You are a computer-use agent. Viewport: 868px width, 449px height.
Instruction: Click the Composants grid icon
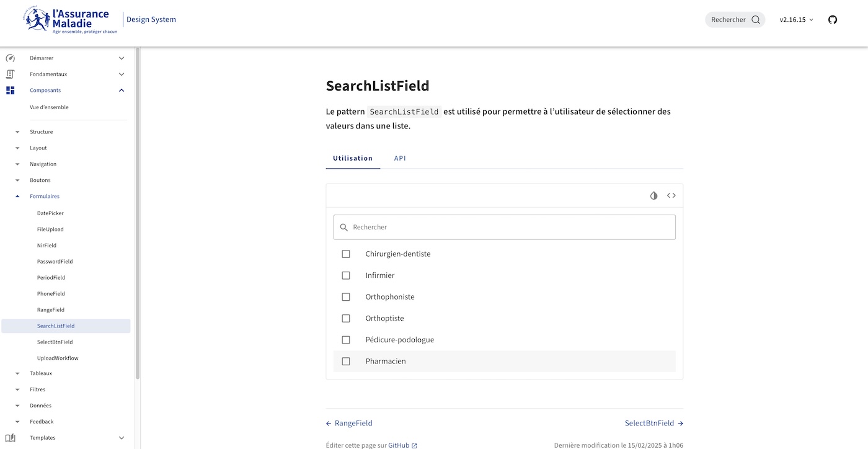pos(10,90)
